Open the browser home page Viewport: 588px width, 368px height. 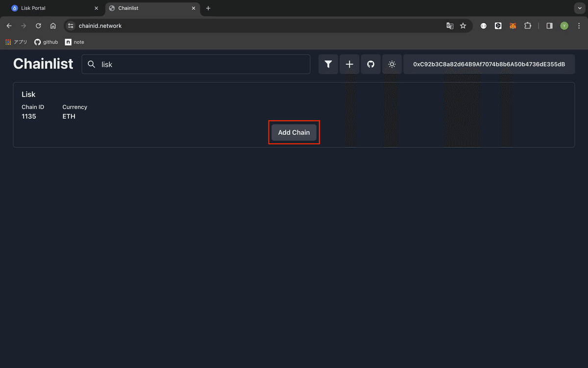pos(53,26)
